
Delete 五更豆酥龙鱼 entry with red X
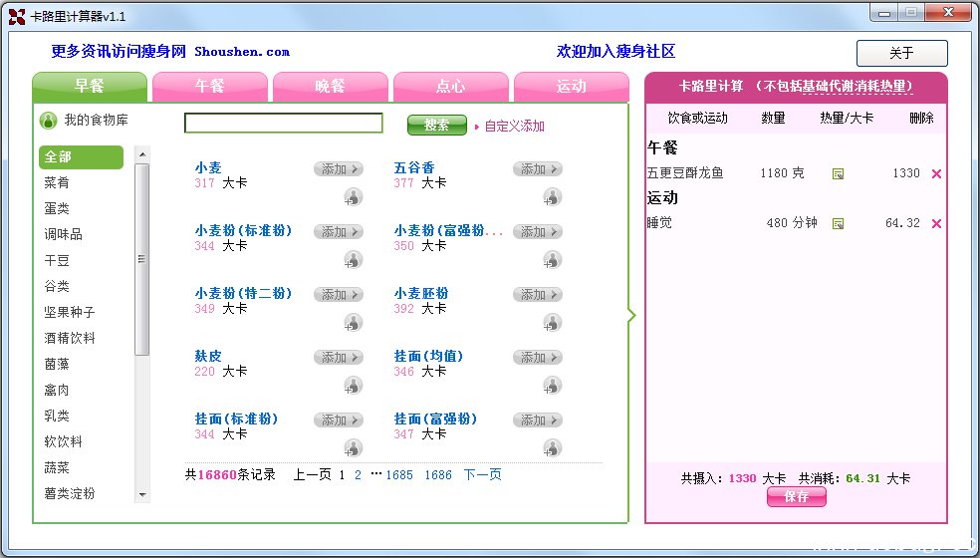pyautogui.click(x=936, y=174)
